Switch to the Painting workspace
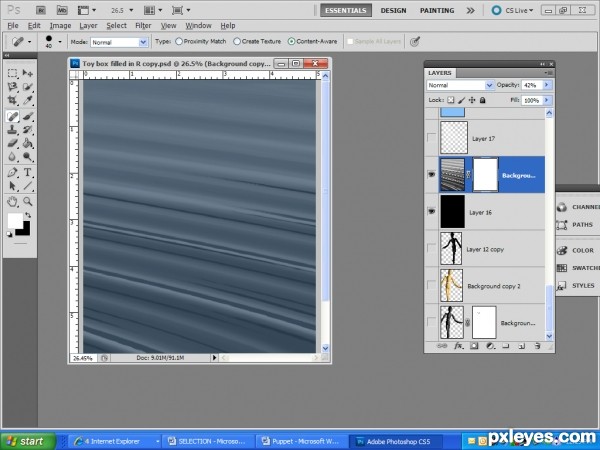The width and height of the screenshot is (600, 450). point(437,10)
